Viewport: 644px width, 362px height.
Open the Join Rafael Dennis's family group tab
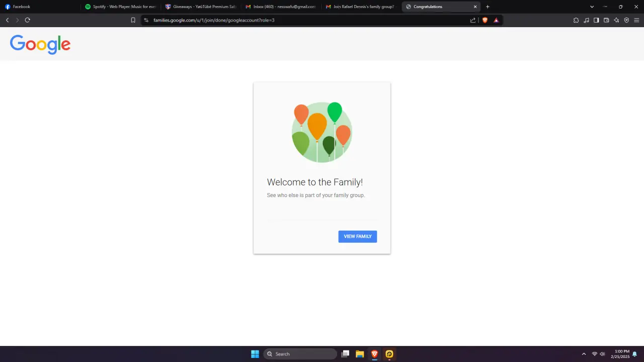[x=361, y=7]
